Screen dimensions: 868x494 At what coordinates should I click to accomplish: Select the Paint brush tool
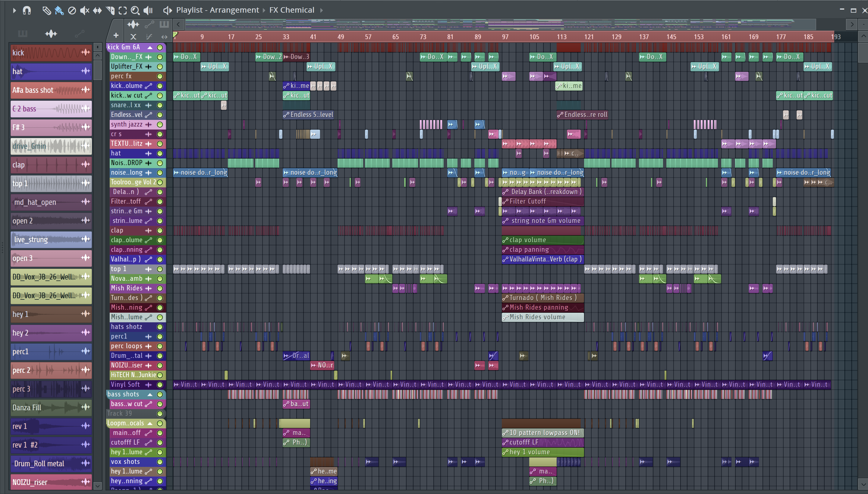click(x=59, y=10)
